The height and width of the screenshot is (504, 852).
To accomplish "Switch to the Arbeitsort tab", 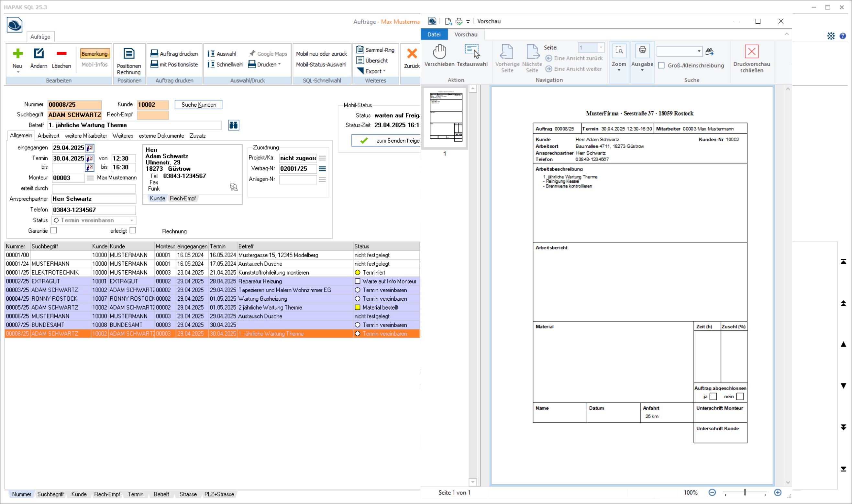I will pos(48,136).
